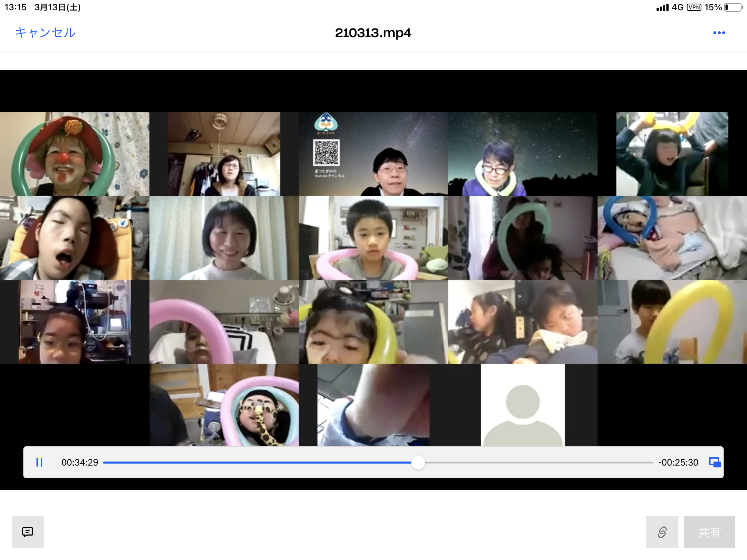Click the date 3月13日(土)
This screenshot has width=747, height=560.
pos(58,7)
